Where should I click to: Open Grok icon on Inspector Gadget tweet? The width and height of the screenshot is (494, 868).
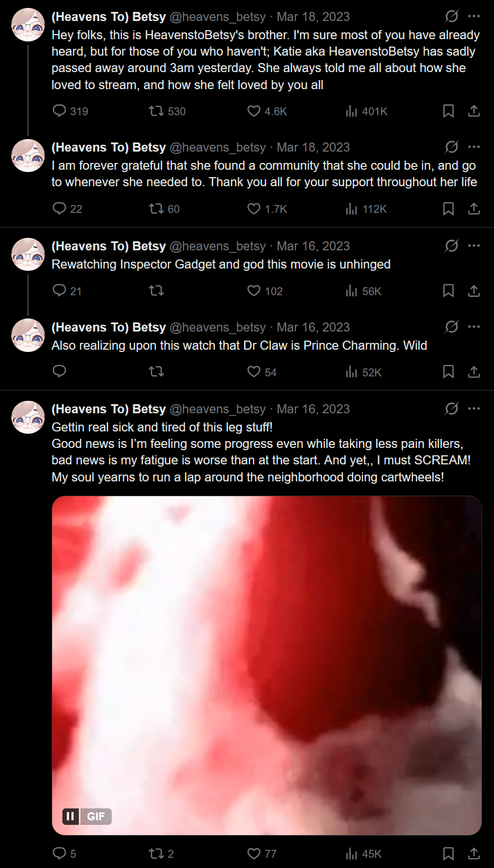pyautogui.click(x=451, y=246)
